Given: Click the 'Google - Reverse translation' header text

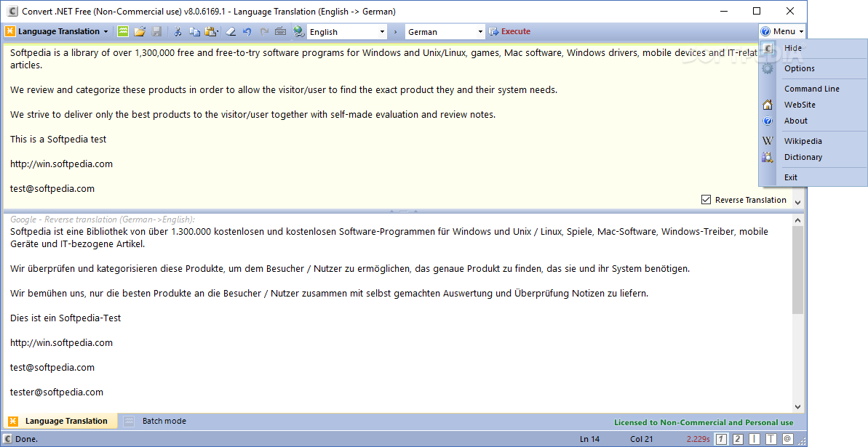Looking at the screenshot, I should [103, 220].
